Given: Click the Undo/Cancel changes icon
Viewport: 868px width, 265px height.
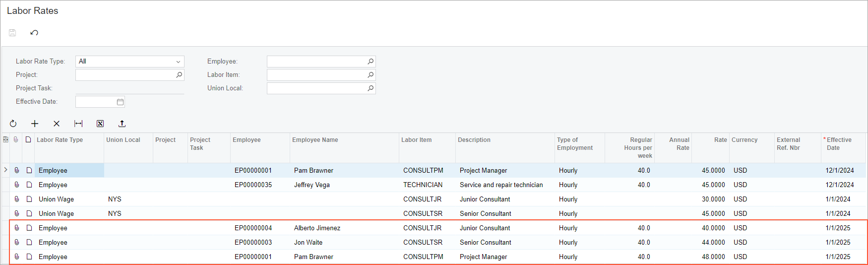Looking at the screenshot, I should [34, 33].
